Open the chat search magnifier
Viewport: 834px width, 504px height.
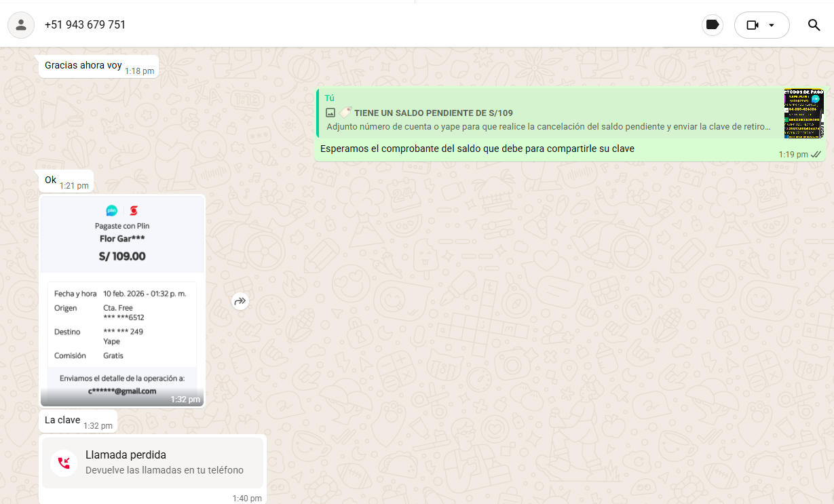coord(814,25)
